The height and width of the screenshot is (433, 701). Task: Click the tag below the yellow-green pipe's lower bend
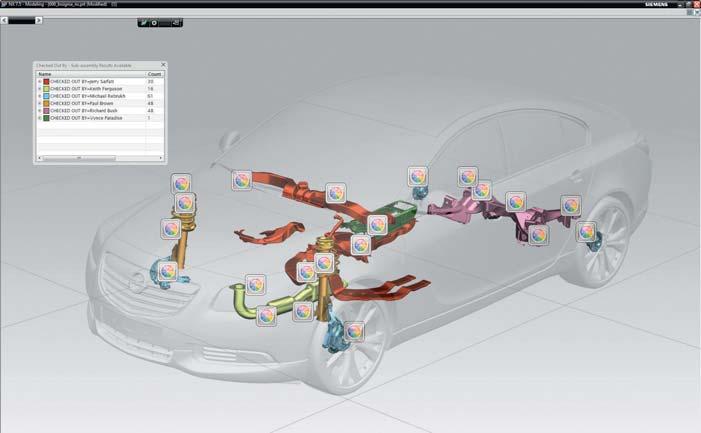[x=266, y=316]
